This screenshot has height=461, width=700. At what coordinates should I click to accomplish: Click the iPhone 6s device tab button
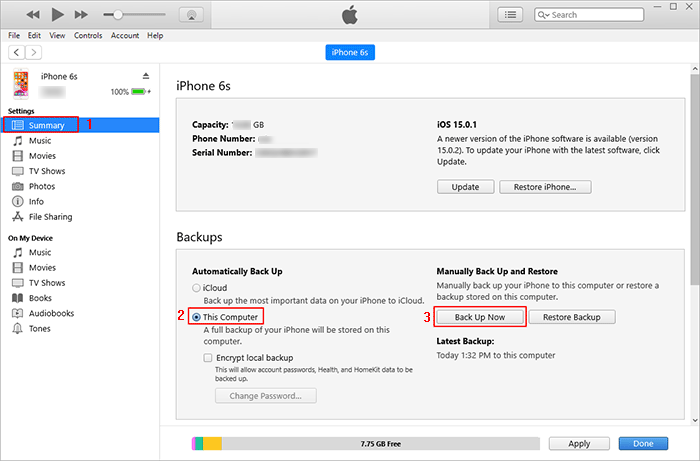[x=350, y=52]
